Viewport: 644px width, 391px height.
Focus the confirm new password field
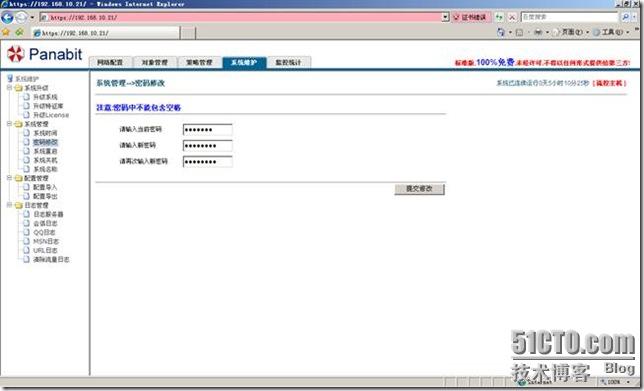[207, 161]
